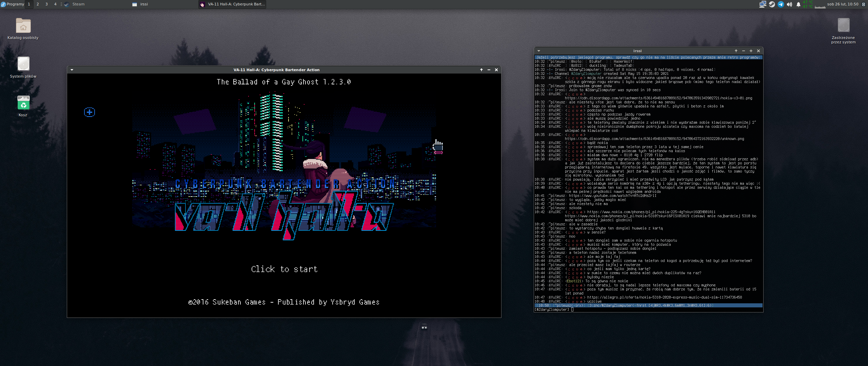The image size is (868, 366).
Task: Open the network connections tray icon
Action: [x=763, y=4]
